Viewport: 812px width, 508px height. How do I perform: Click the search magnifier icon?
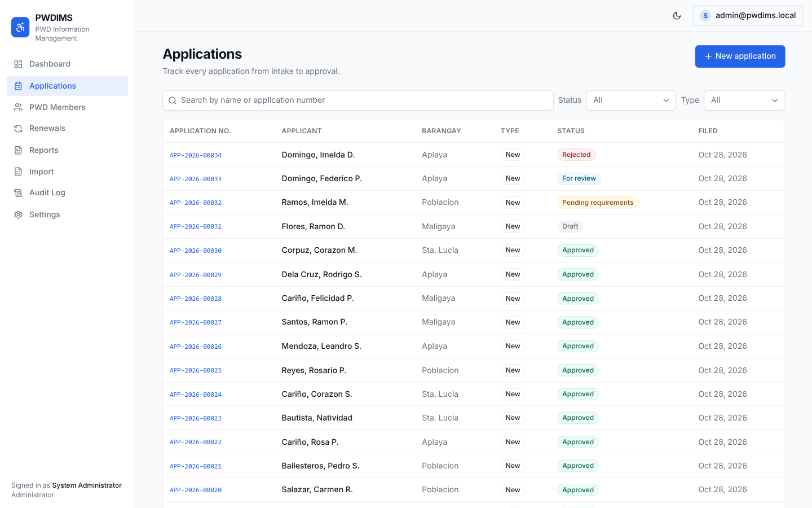173,100
